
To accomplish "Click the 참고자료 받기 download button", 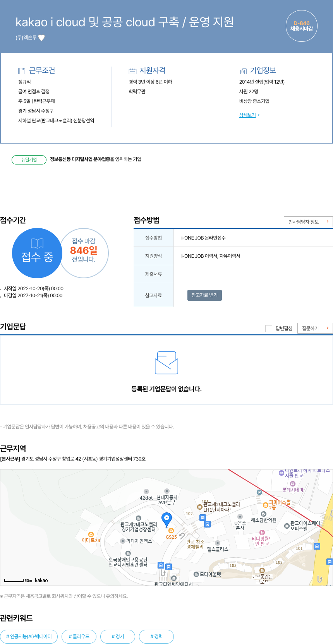I will point(204,295).
